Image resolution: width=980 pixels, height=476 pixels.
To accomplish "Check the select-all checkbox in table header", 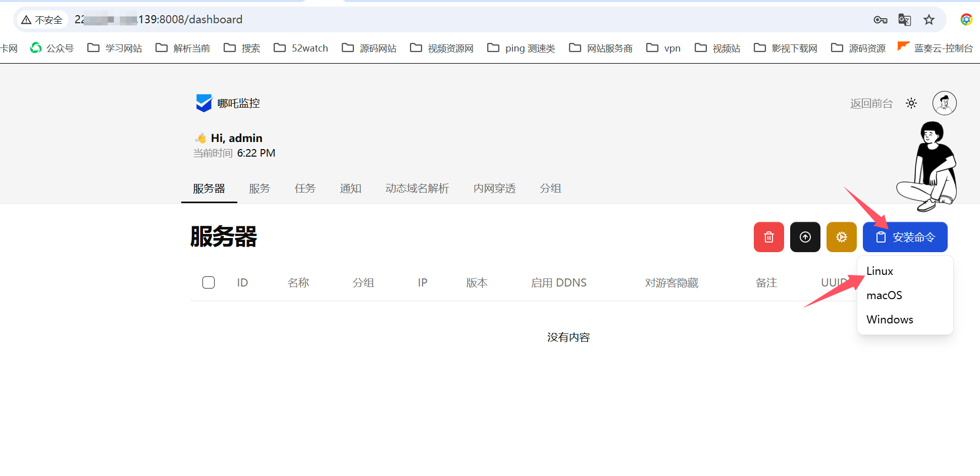I will [209, 282].
